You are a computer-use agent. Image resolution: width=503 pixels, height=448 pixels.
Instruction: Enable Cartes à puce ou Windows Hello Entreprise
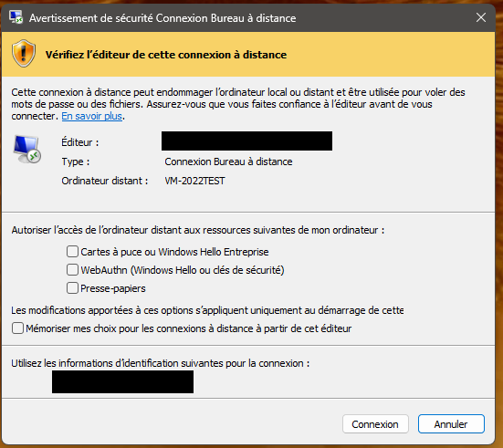tap(72, 252)
